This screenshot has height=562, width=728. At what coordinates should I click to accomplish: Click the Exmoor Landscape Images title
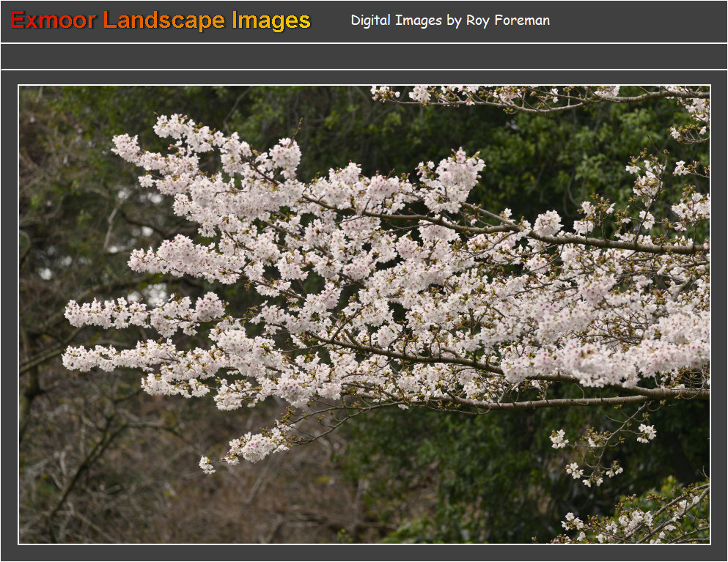coord(161,21)
